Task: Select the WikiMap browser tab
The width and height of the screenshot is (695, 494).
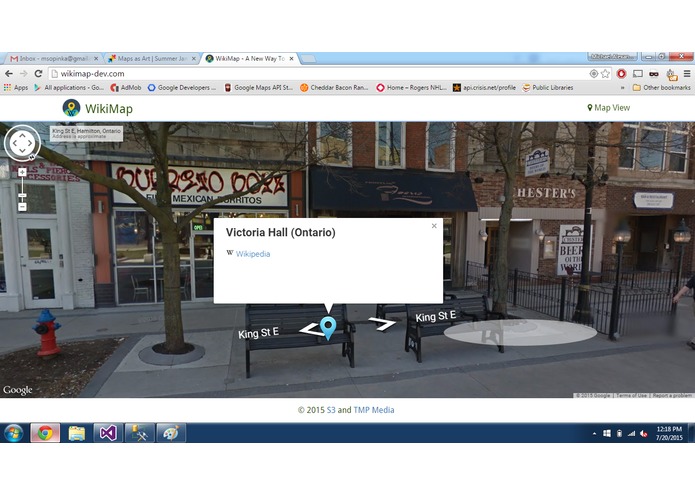Action: [x=250, y=58]
